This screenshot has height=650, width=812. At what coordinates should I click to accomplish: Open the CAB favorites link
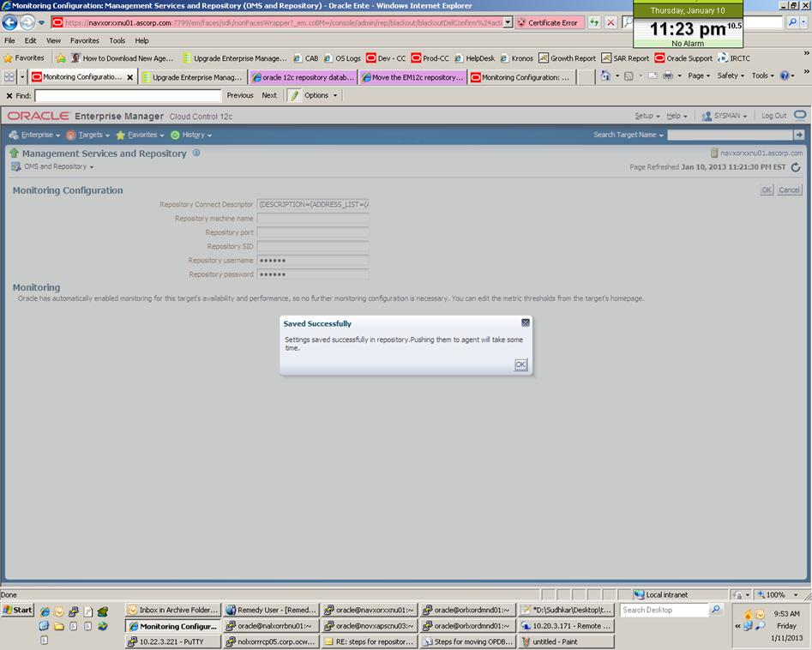click(306, 58)
